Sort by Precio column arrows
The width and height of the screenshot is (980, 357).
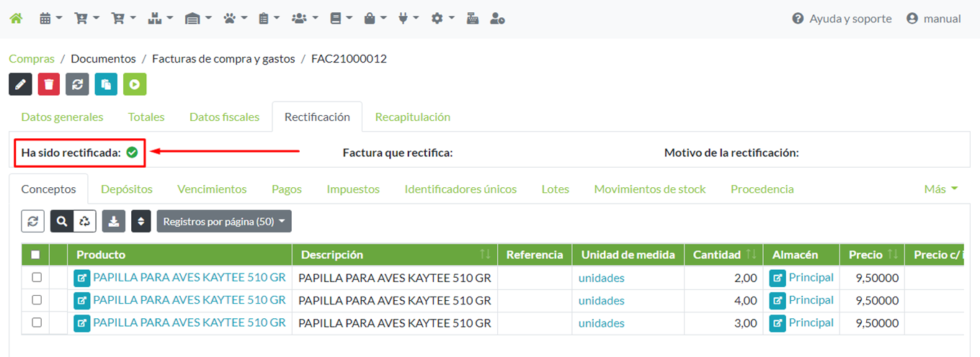point(892,254)
